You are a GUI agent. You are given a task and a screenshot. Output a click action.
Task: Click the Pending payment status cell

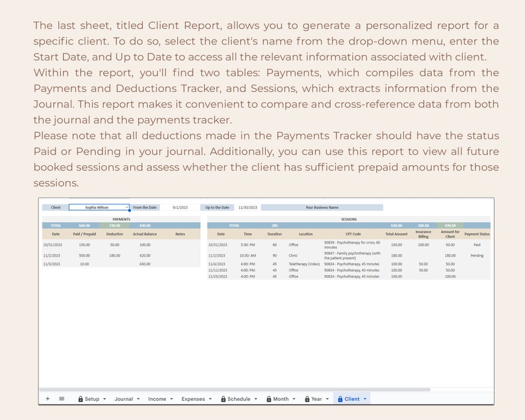(477, 255)
